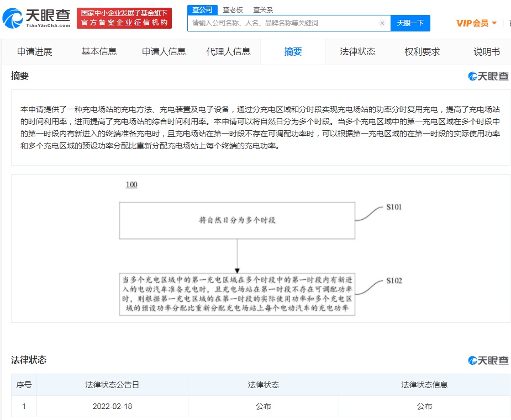511x420 pixels.
Task: Open the 法律状态 section tab
Action: coord(357,52)
